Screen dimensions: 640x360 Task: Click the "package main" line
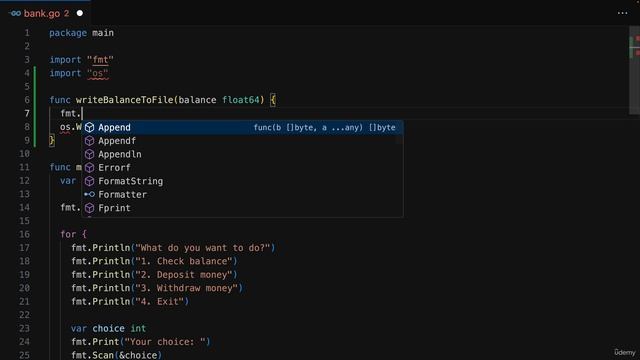tap(82, 33)
